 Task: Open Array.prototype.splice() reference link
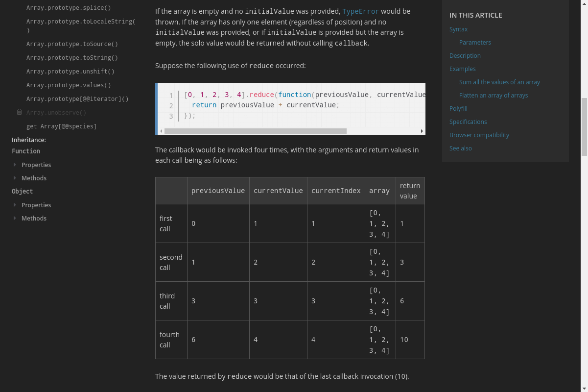[x=69, y=8]
